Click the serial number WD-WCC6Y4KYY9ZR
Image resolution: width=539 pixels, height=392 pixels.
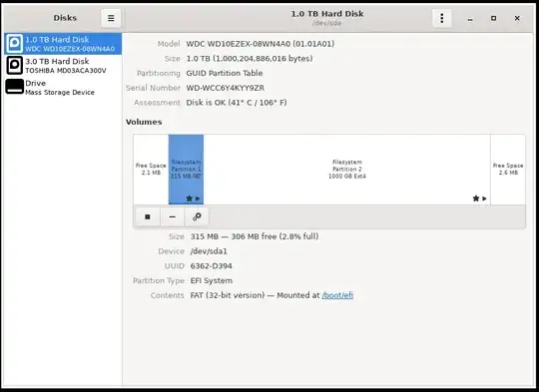click(x=226, y=88)
